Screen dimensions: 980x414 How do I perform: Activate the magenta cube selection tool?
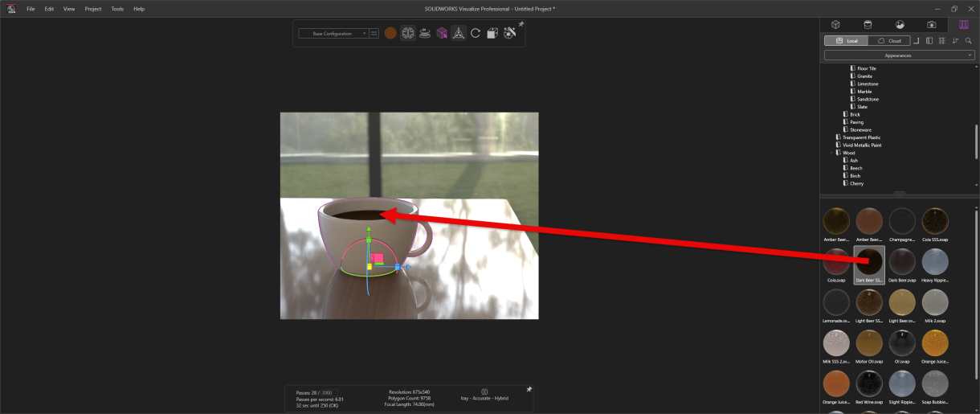click(x=442, y=34)
